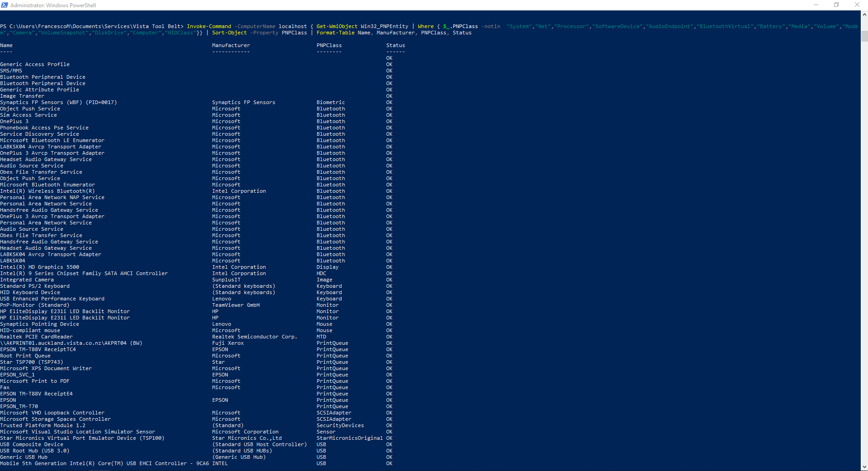Click 'Realtek PCIE CardReader' entry
Screen dimensions: 868x471
[x=36, y=337]
